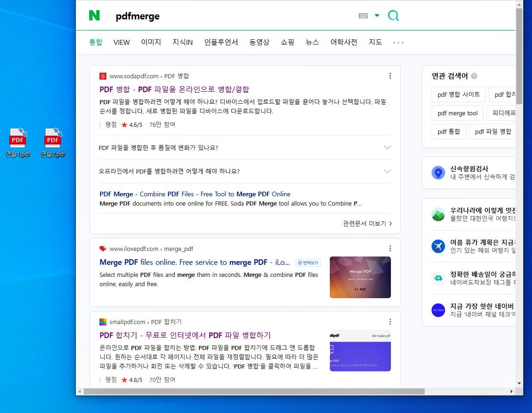Open Merge PDF files online iLovePDF link
The image size is (532, 413).
pyautogui.click(x=195, y=262)
